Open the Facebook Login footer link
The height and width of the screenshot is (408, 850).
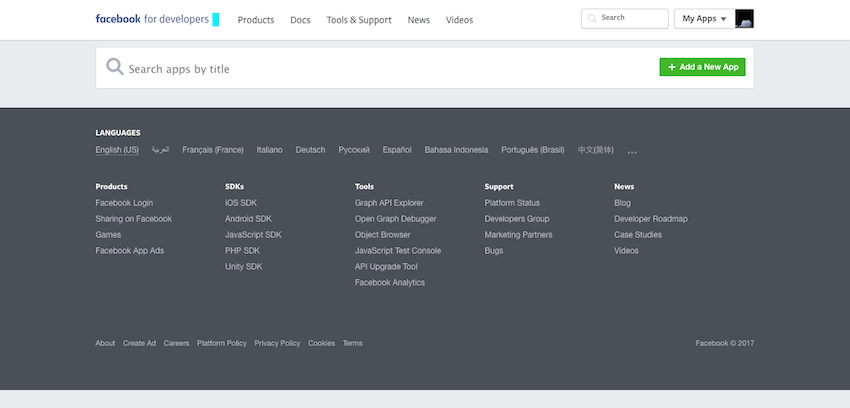tap(124, 203)
